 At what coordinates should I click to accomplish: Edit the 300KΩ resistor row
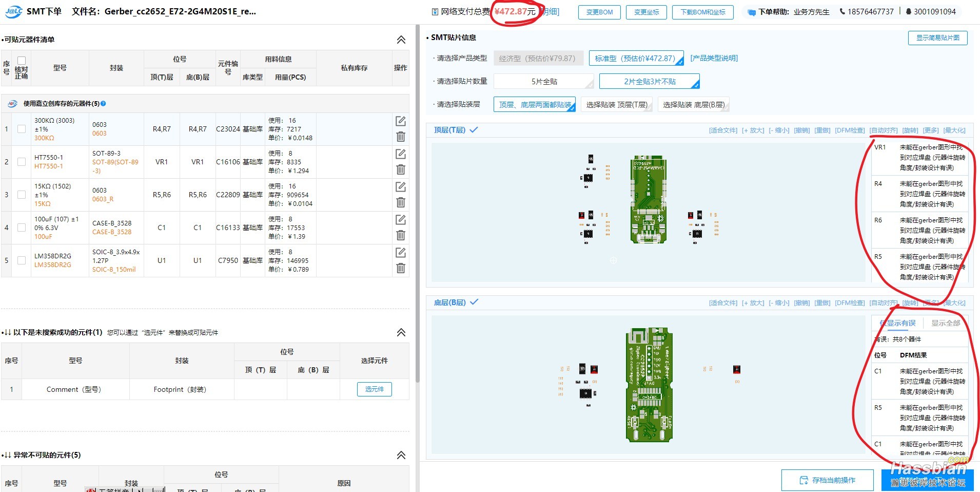coord(401,121)
